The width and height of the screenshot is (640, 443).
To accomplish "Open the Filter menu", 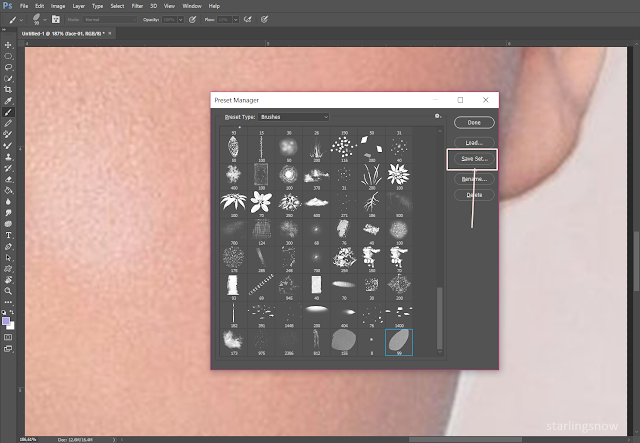I will 137,6.
